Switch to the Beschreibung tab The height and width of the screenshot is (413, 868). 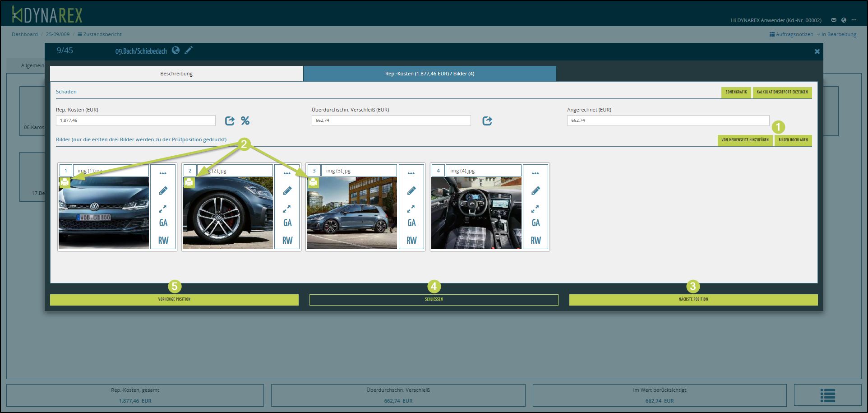pos(176,74)
